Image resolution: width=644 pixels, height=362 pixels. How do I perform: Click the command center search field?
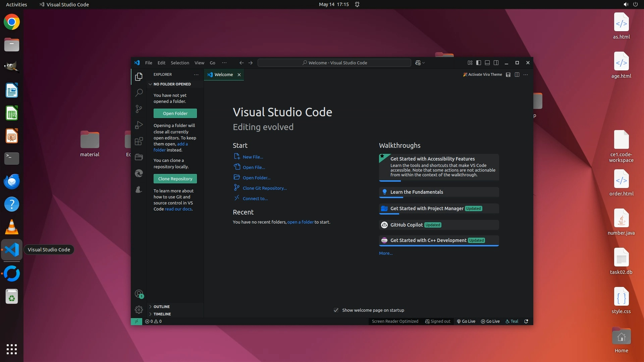(x=334, y=63)
